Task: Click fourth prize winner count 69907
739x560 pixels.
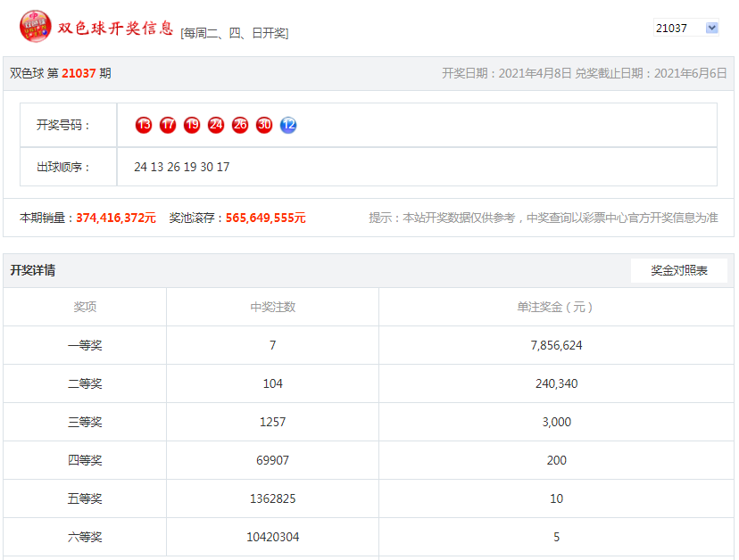Action: [273, 460]
